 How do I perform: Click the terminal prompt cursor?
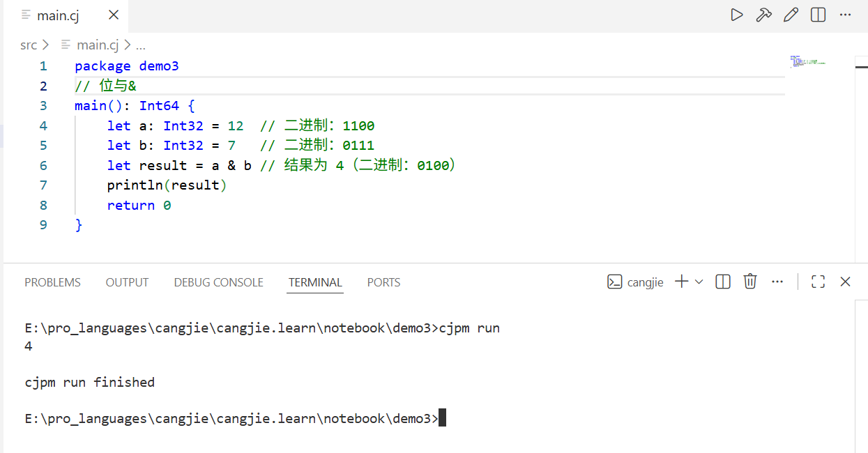[442, 418]
